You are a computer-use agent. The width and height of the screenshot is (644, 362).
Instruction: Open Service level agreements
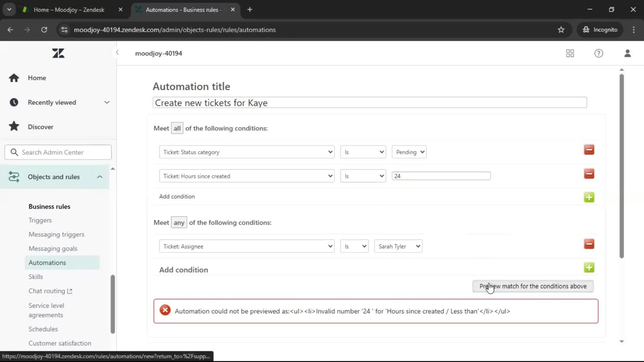46,310
